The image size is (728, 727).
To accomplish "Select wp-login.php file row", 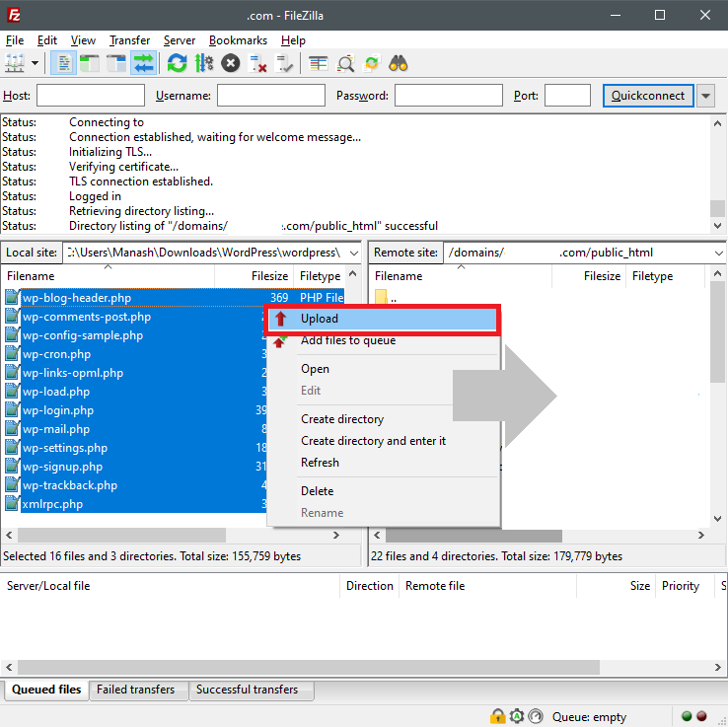I will [x=134, y=410].
